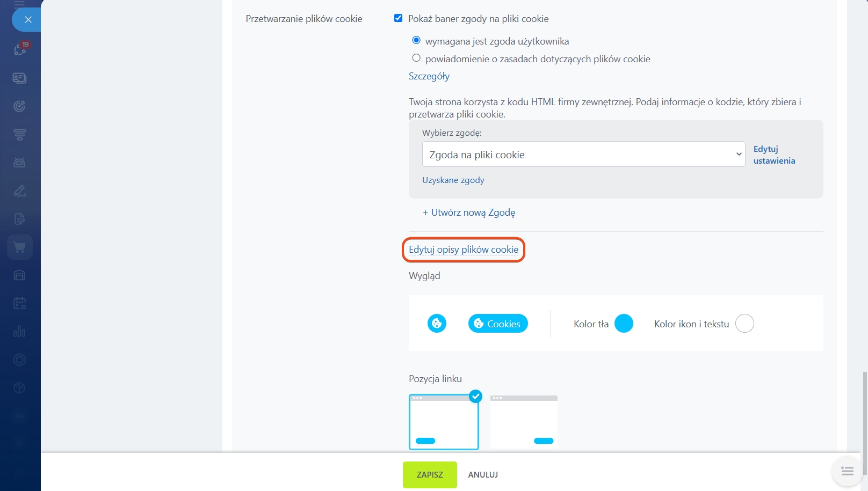Click '+ Utwórz nową Zgodę'

[x=469, y=212]
